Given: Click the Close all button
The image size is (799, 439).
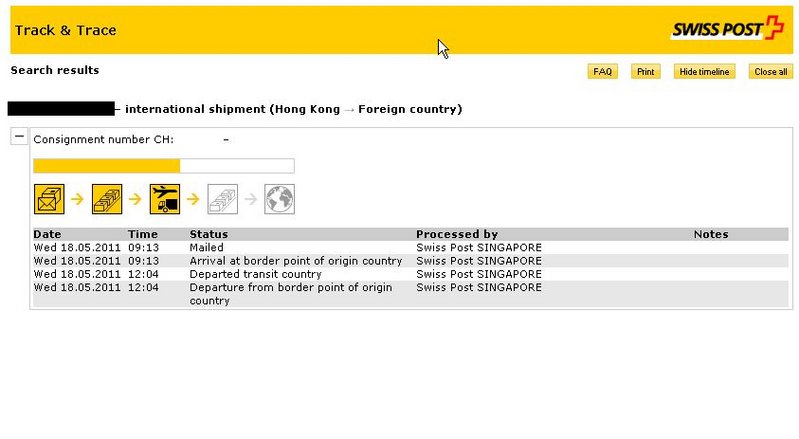Looking at the screenshot, I should point(770,72).
